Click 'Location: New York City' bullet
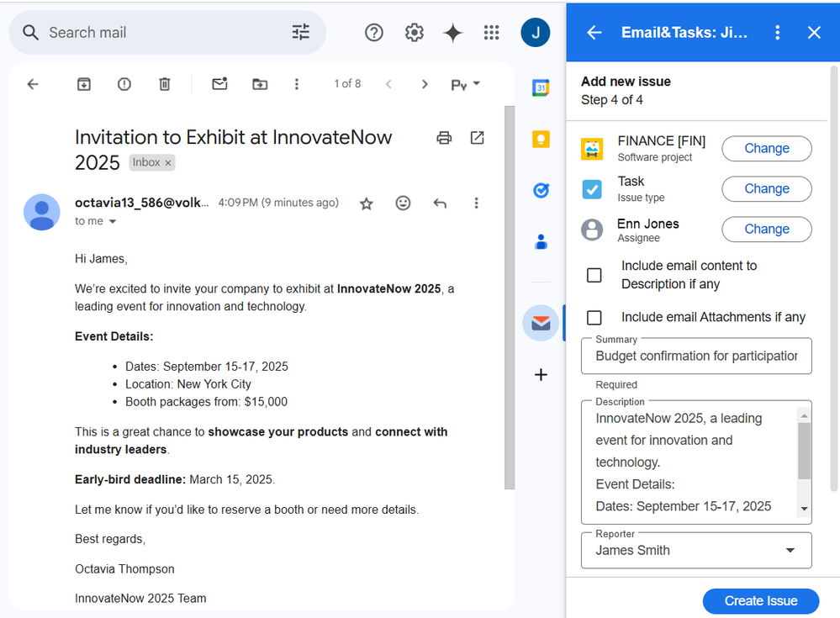This screenshot has width=840, height=618. [188, 384]
